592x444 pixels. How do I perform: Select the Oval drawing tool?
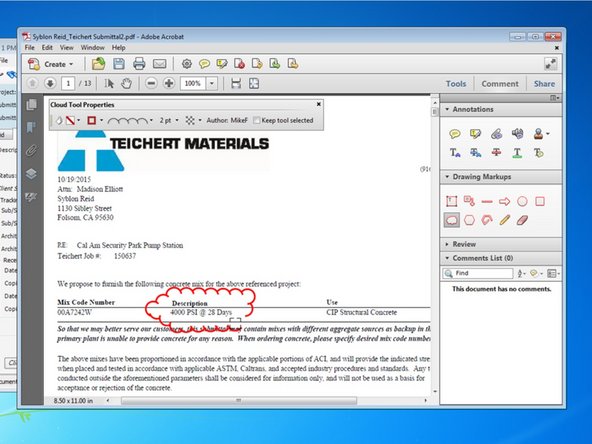[522, 201]
